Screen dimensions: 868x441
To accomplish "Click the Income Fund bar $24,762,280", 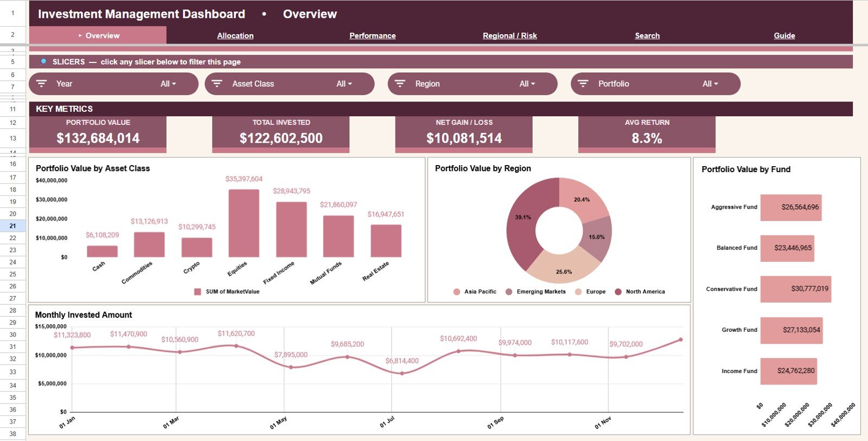I will coord(789,371).
